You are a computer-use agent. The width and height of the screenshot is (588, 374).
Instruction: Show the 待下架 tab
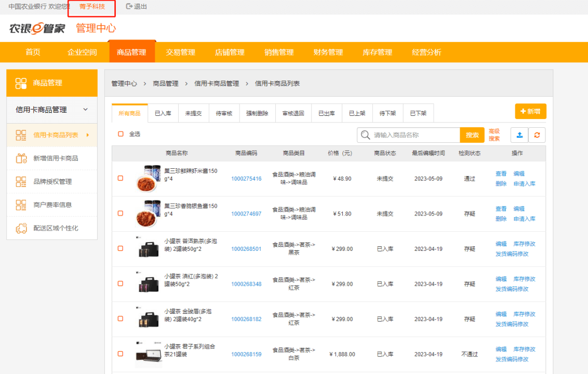pos(387,113)
